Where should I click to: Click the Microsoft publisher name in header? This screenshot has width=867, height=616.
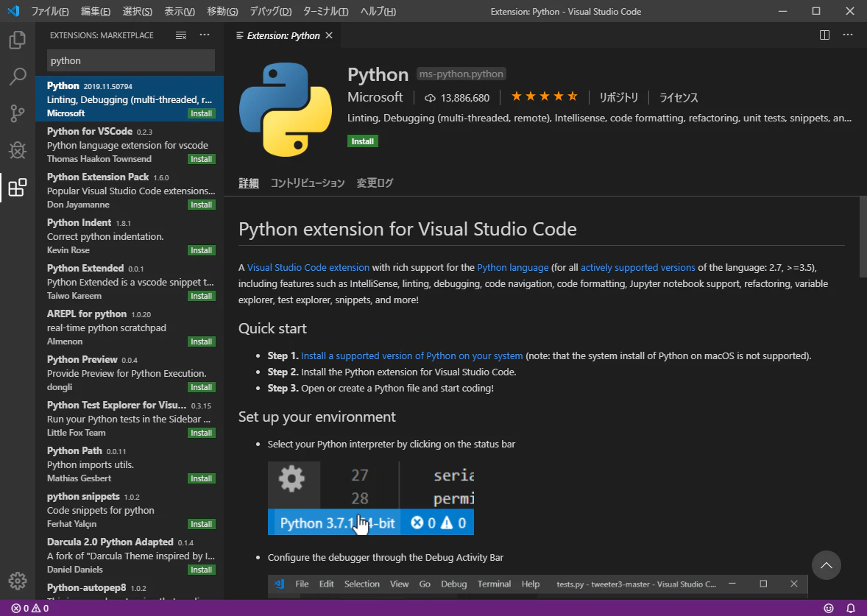point(375,97)
